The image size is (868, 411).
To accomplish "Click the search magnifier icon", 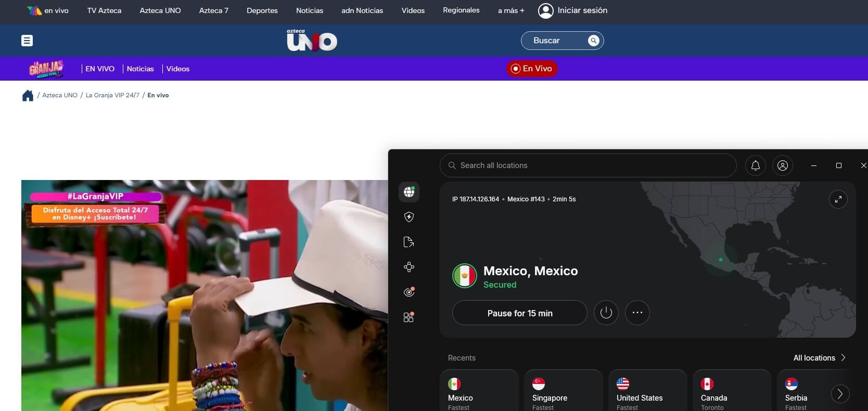I will point(593,41).
